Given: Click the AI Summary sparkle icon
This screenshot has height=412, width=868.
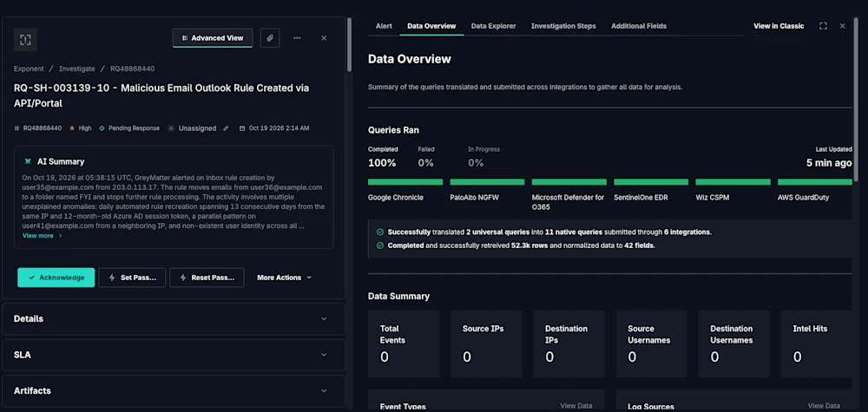Looking at the screenshot, I should click(28, 161).
